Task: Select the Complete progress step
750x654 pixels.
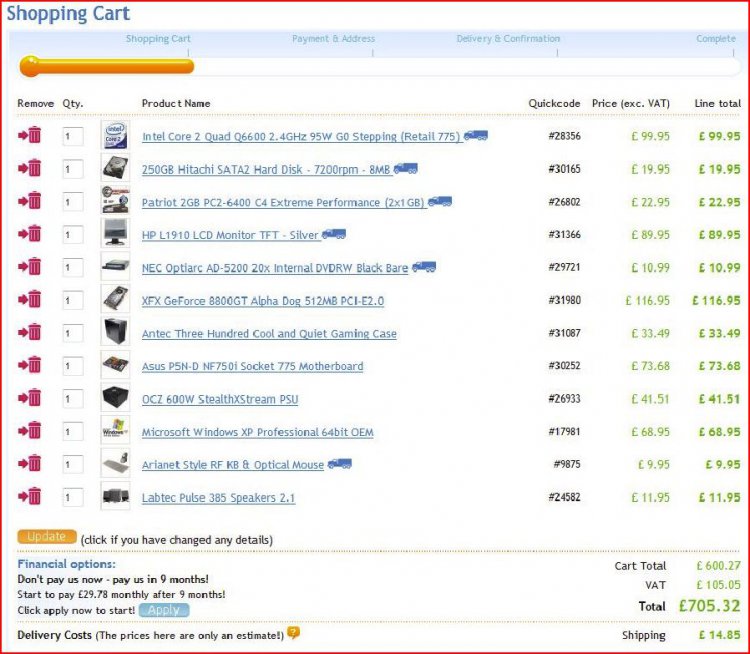Action: (716, 39)
